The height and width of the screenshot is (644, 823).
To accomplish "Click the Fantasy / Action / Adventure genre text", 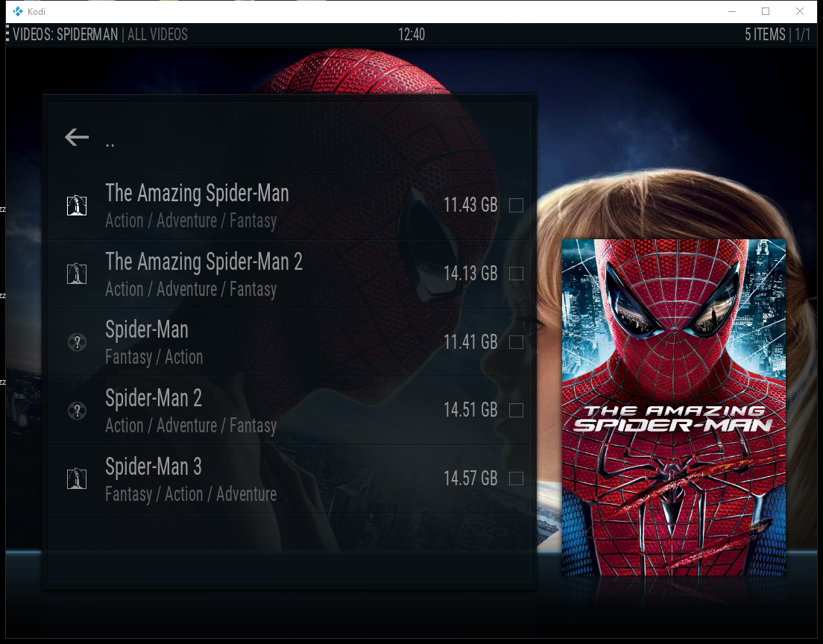I will tap(191, 494).
